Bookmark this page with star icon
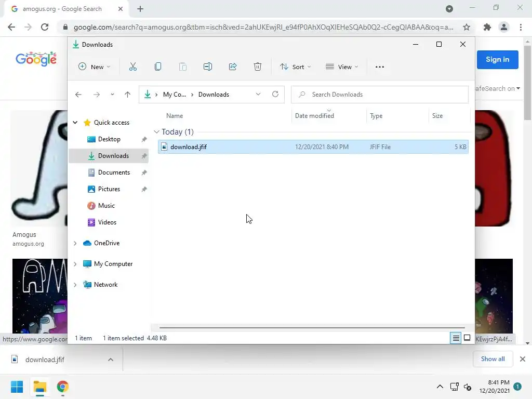The image size is (532, 399). click(x=467, y=27)
